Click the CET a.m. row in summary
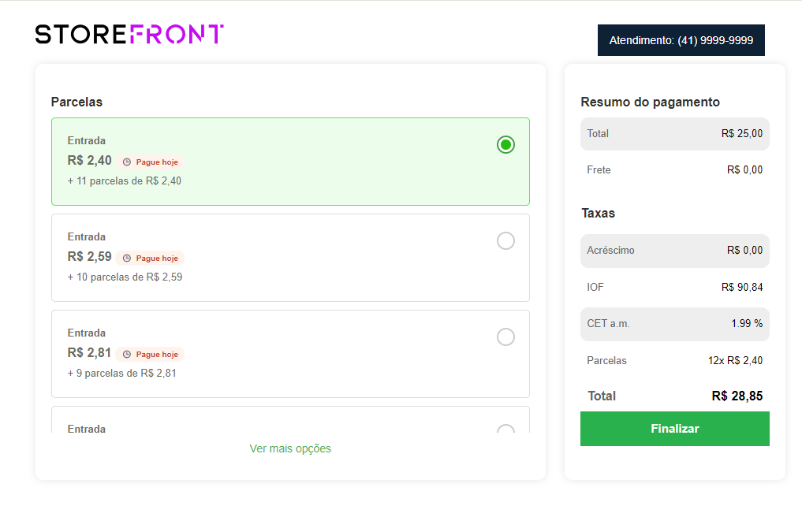Screen dimensions: 802x532 pyautogui.click(x=674, y=324)
